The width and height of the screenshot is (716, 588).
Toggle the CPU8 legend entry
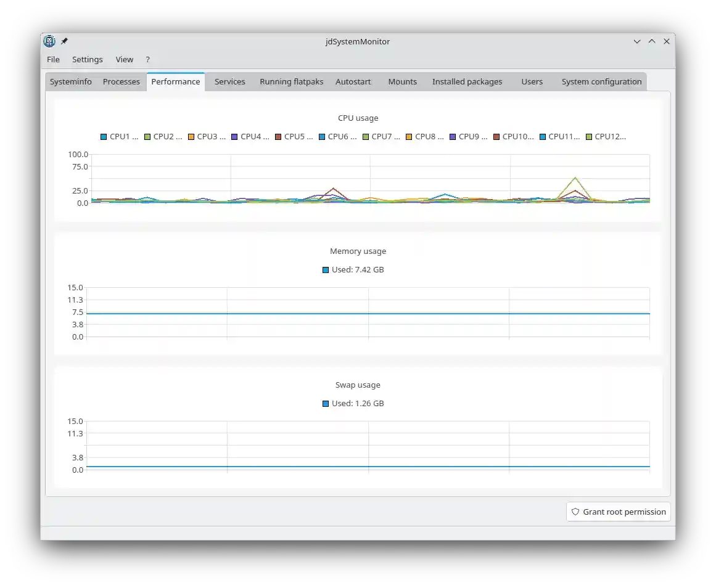click(x=409, y=136)
